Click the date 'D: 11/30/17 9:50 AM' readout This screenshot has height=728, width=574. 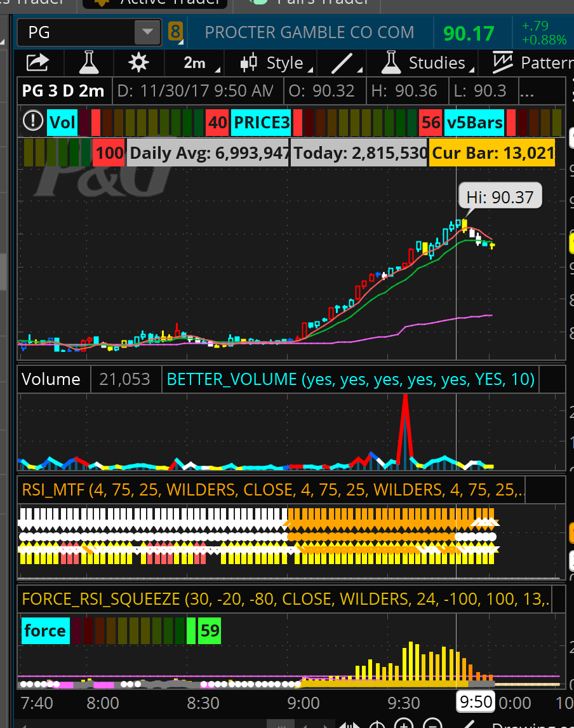[196, 91]
